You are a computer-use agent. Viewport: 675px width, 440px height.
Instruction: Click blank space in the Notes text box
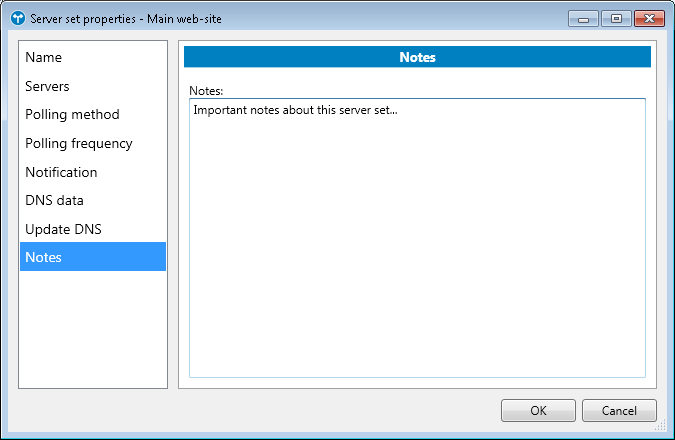[417, 250]
